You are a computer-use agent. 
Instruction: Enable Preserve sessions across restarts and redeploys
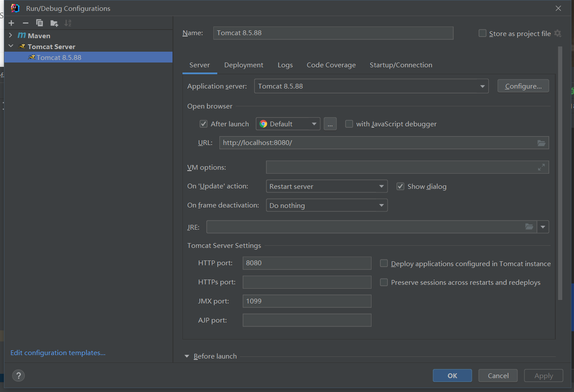[x=384, y=282]
